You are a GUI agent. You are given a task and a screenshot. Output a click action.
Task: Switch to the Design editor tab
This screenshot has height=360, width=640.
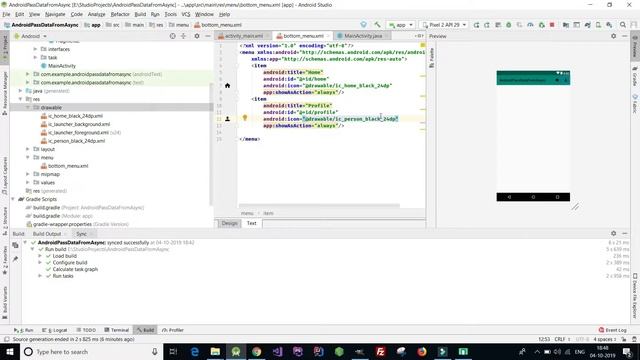(229, 223)
